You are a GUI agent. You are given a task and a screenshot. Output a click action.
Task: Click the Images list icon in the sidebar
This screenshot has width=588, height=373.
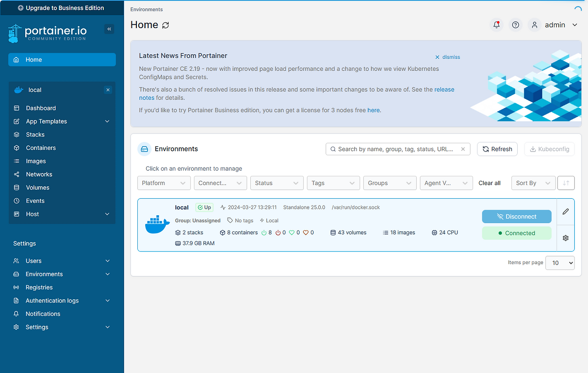[17, 161]
